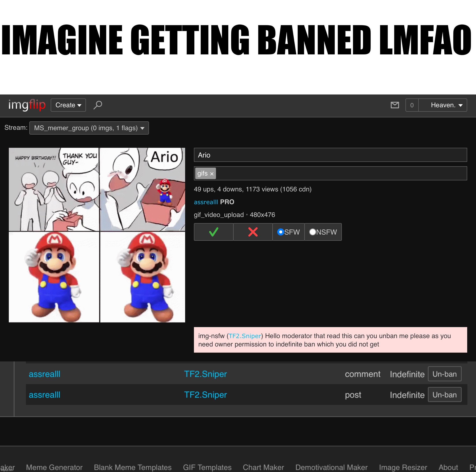Open the About footer link
Viewport: 476px width, 472px height.
[x=448, y=467]
